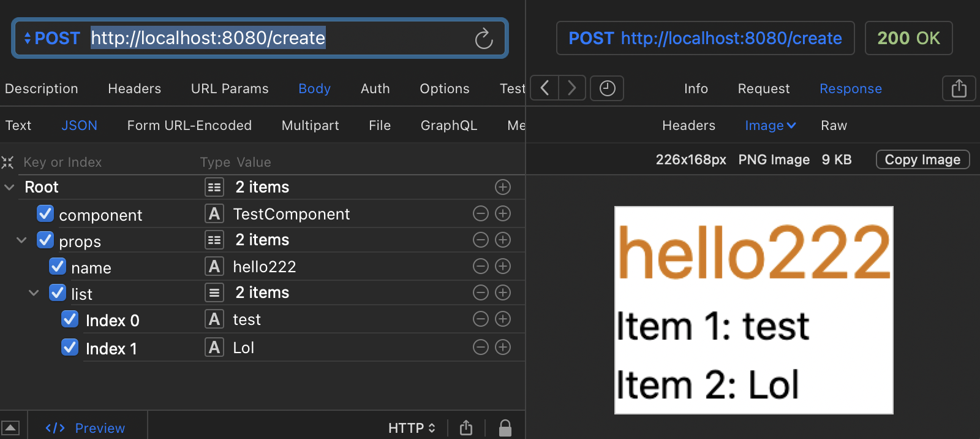Add item after Index 1 row
The image size is (980, 439).
coord(503,347)
